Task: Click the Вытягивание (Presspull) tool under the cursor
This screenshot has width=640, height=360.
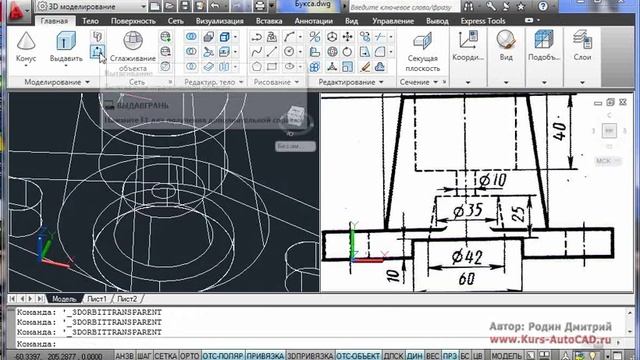Action: click(97, 52)
